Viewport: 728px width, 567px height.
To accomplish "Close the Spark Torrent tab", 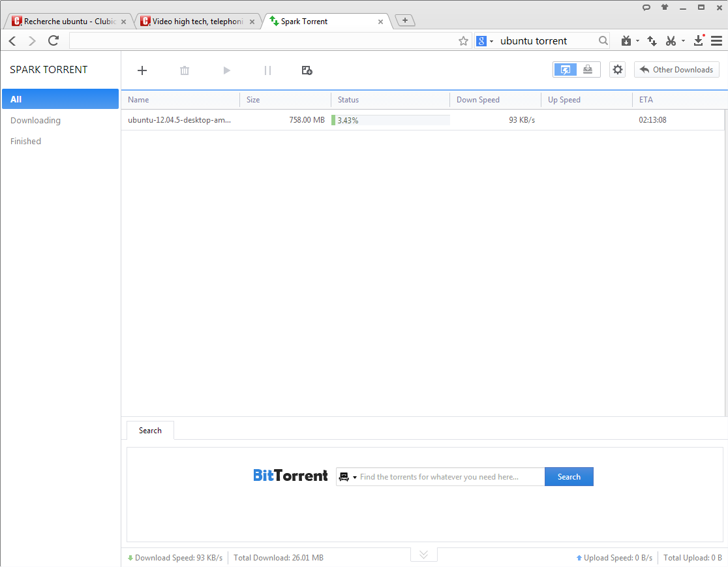I will [381, 22].
